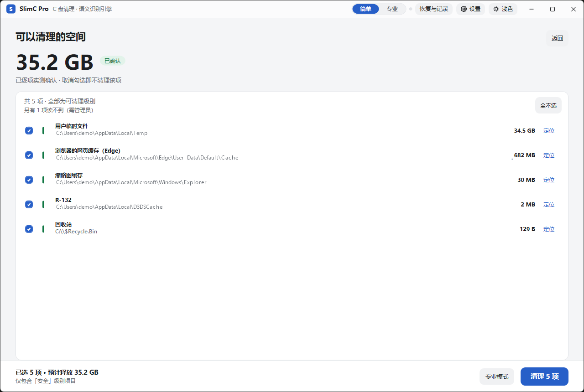Click 定位 for 缩略图缓存
The image size is (584, 392).
point(549,180)
